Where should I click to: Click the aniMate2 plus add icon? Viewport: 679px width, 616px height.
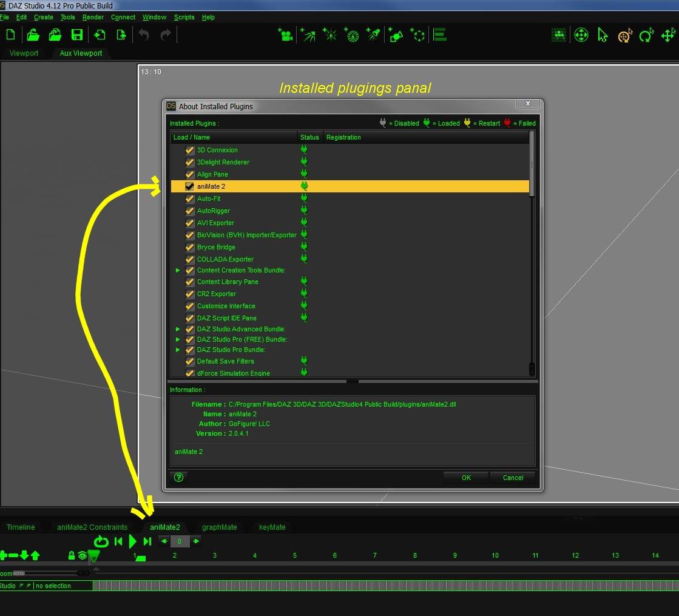4,555
